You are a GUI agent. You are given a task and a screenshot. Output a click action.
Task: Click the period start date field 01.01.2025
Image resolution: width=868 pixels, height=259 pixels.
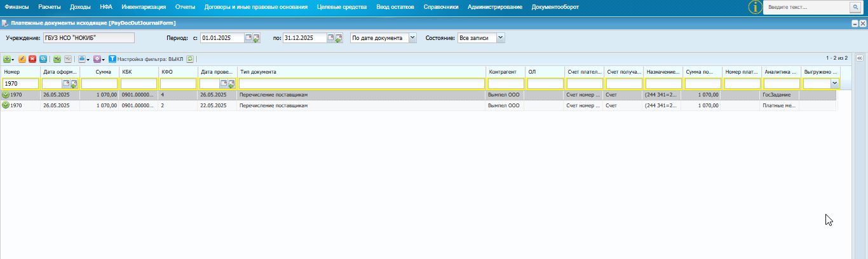222,38
